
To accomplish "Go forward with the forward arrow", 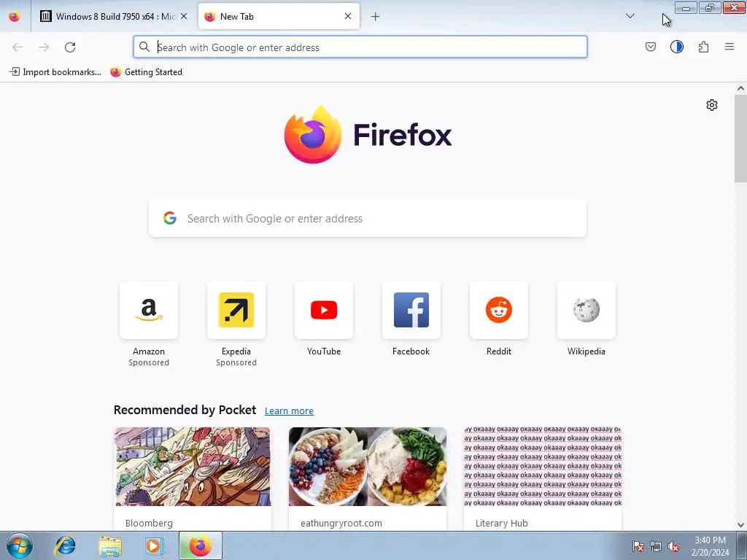I will [x=44, y=47].
